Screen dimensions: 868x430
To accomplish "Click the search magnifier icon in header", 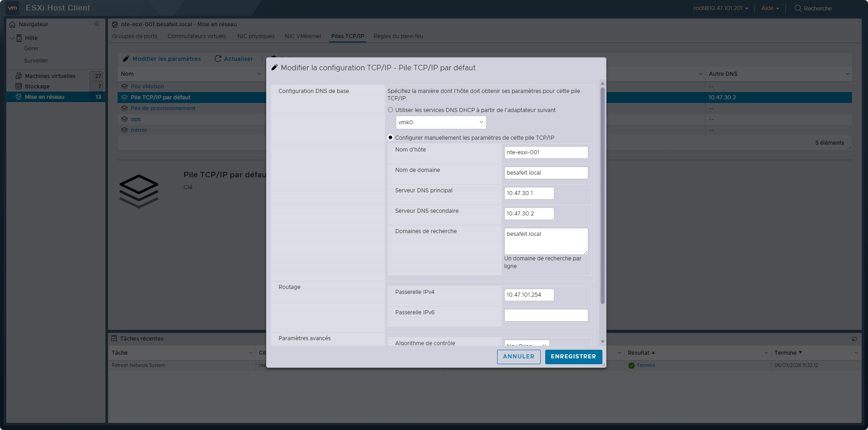I will point(798,8).
